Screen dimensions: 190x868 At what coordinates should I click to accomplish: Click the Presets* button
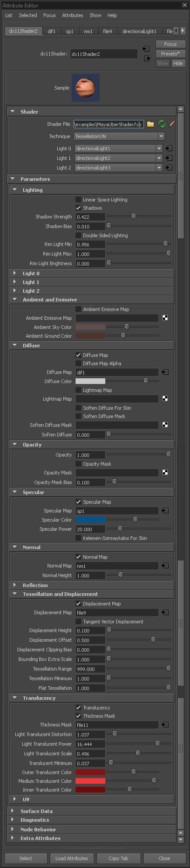tap(170, 54)
